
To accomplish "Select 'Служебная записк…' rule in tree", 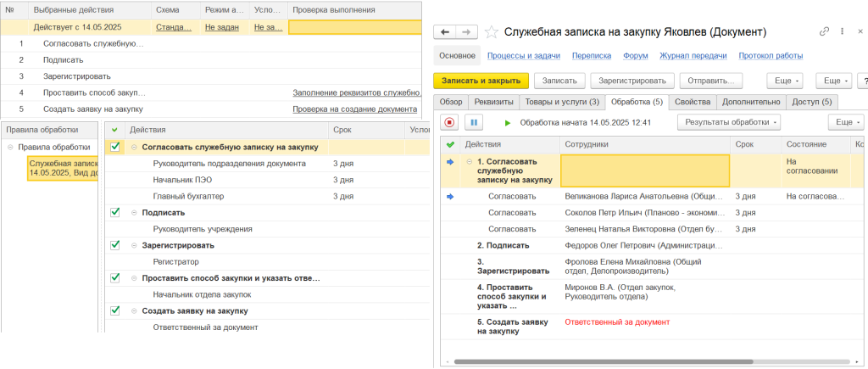I will (63, 169).
